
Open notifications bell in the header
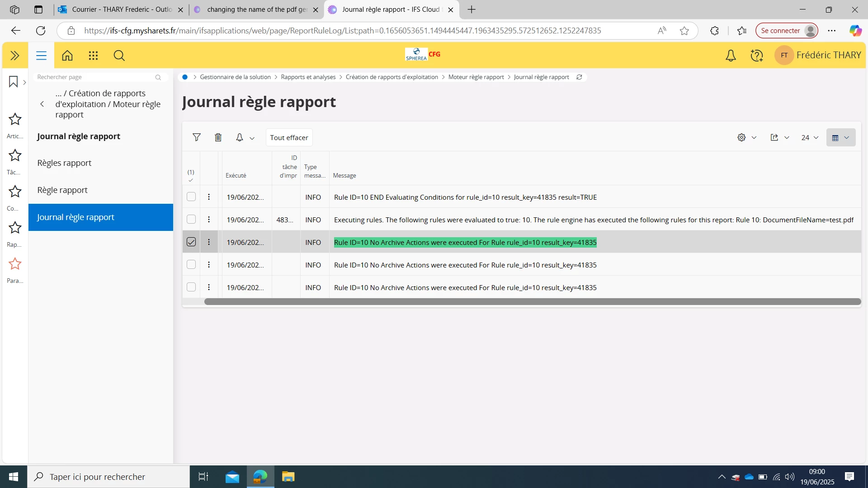coord(731,56)
